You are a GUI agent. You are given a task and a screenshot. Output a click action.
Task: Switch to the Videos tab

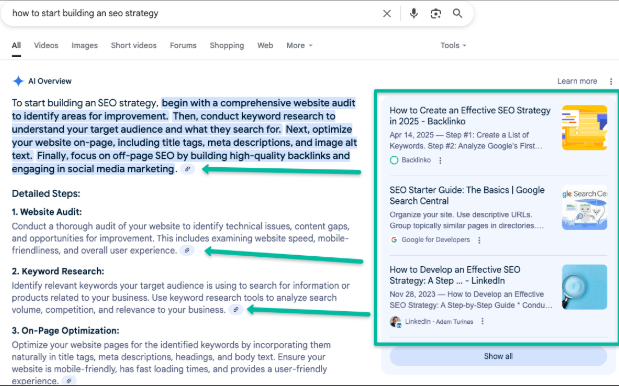(x=46, y=45)
